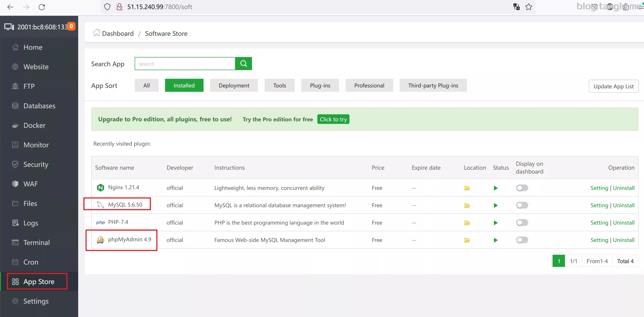Image resolution: width=644 pixels, height=317 pixels.
Task: Click the phpMyAdmin sailboat logo icon
Action: [101, 240]
